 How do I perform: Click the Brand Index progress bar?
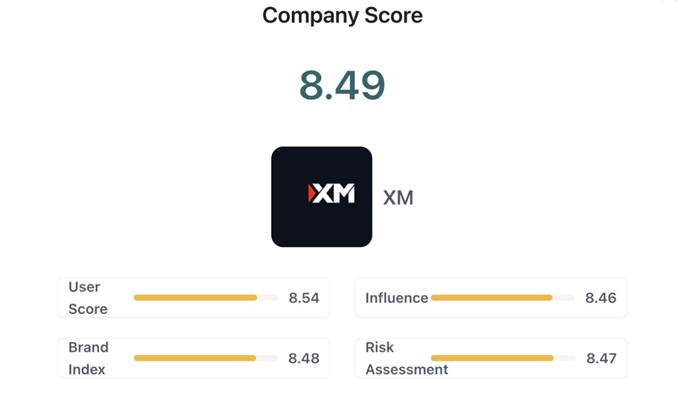click(206, 358)
